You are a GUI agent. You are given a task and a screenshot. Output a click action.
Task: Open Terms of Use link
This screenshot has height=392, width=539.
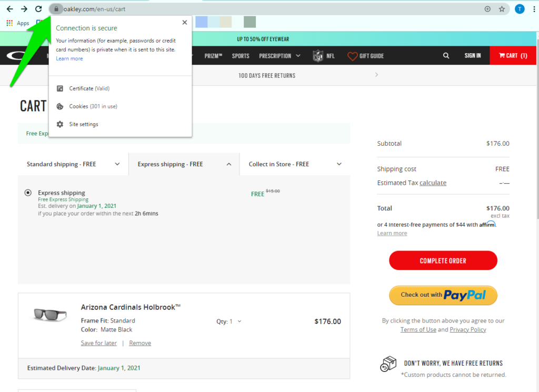pos(418,329)
